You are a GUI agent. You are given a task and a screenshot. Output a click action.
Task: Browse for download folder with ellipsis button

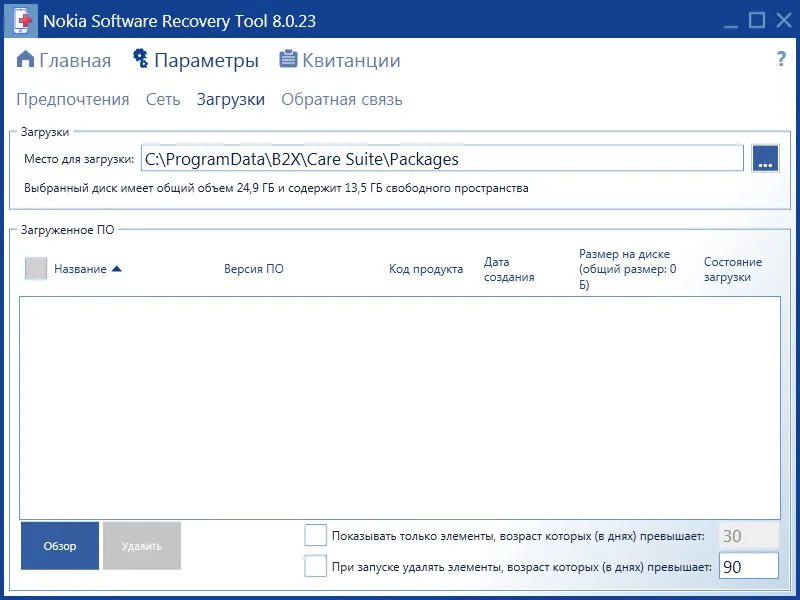tap(765, 159)
